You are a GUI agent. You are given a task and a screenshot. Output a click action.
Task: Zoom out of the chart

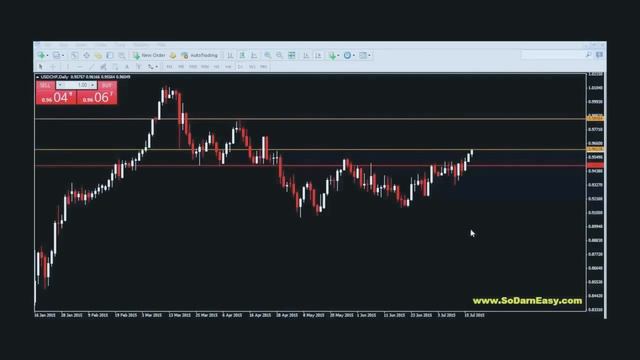point(280,55)
